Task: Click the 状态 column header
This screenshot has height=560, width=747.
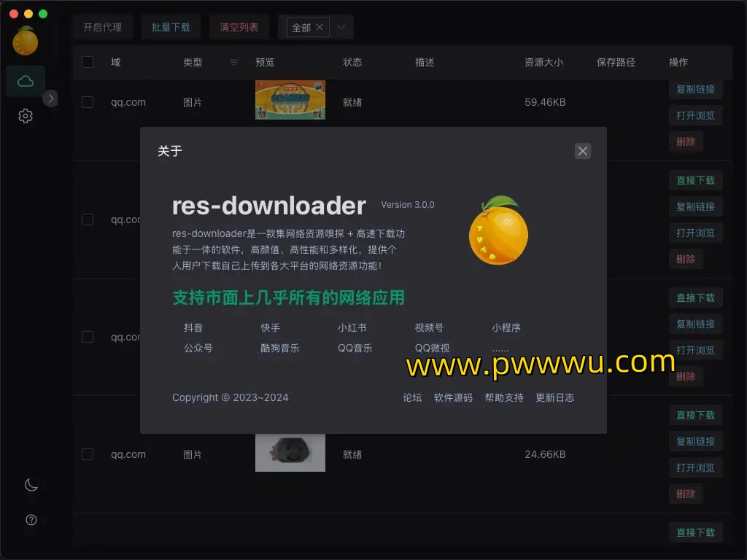Action: [x=352, y=62]
